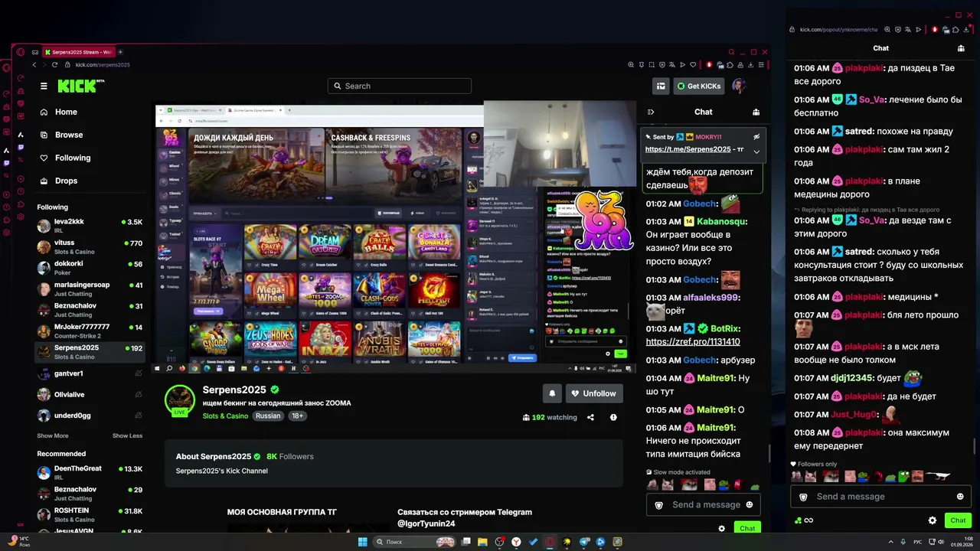Click the green KICKs balance icon in popout
This screenshot has width=980, height=551.
799,520
